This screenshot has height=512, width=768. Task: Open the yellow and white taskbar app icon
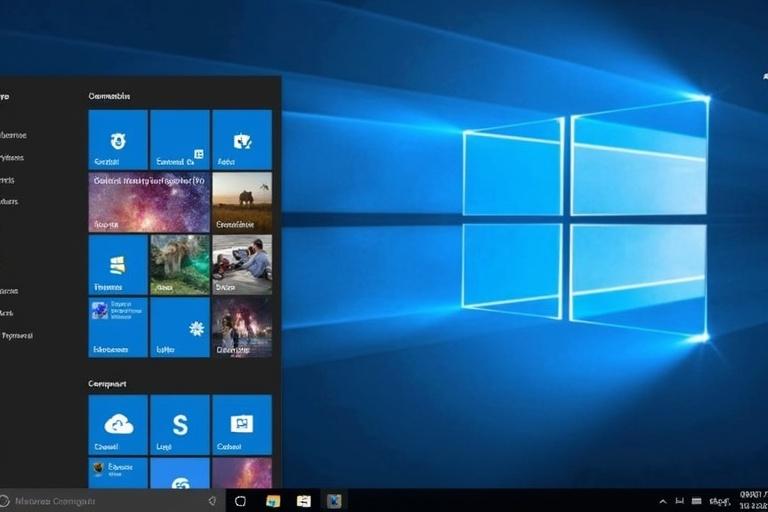coord(304,501)
